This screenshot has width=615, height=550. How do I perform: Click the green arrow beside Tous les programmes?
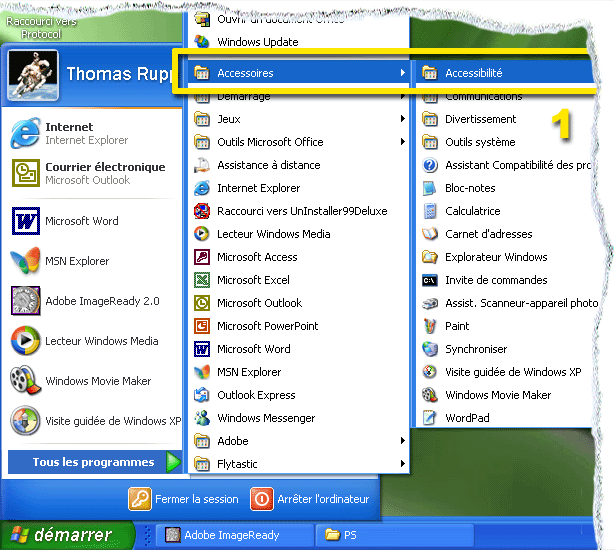(173, 462)
